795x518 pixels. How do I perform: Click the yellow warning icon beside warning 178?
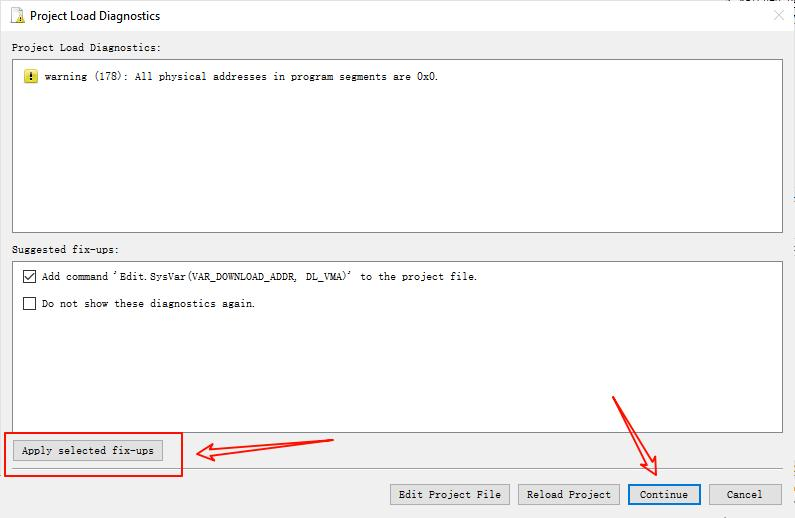click(x=30, y=77)
